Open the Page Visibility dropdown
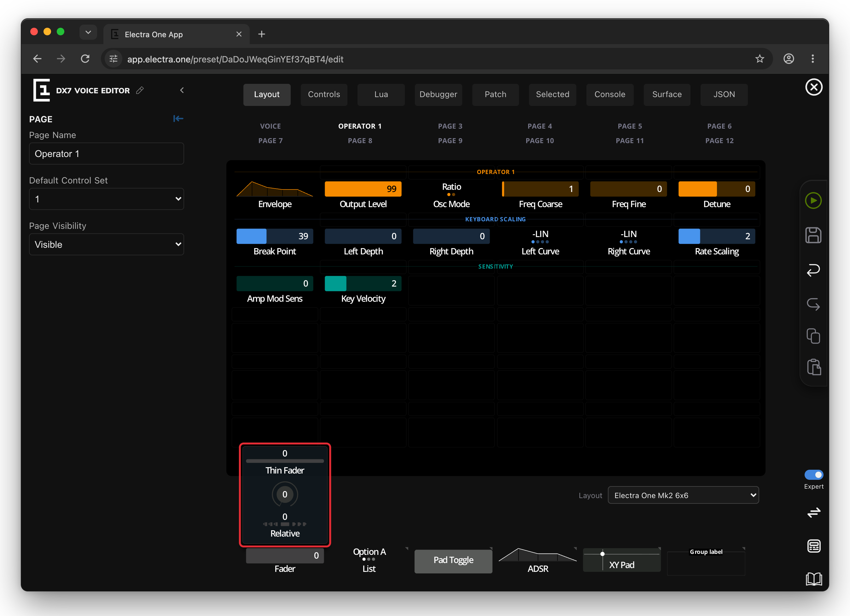Screen dimensions: 850x616 coord(107,244)
